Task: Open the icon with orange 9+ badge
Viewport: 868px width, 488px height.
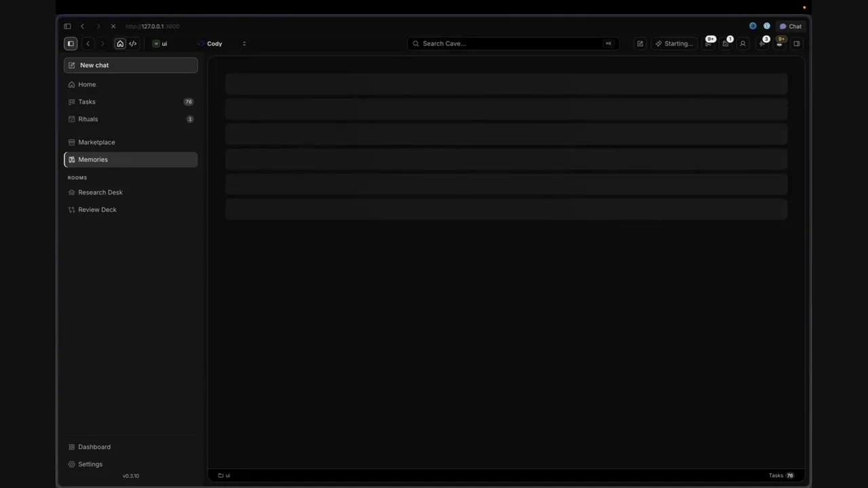Action: 780,43
